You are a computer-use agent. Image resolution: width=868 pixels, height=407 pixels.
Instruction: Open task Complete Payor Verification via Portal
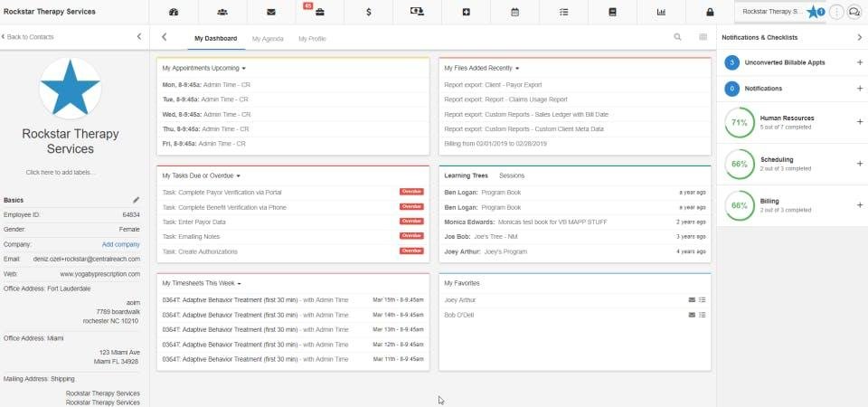[222, 192]
